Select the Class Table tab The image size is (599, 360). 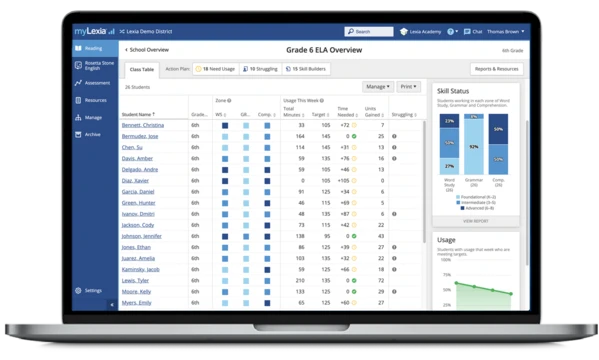(x=142, y=70)
